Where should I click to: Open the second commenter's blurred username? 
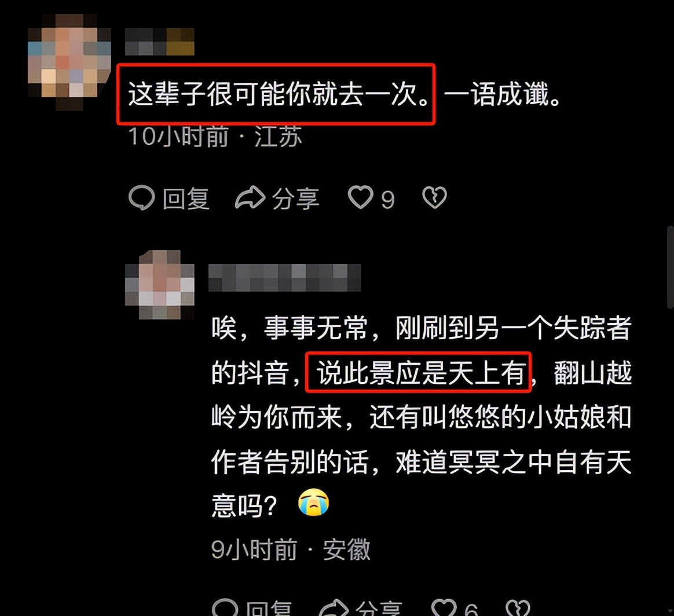284,278
